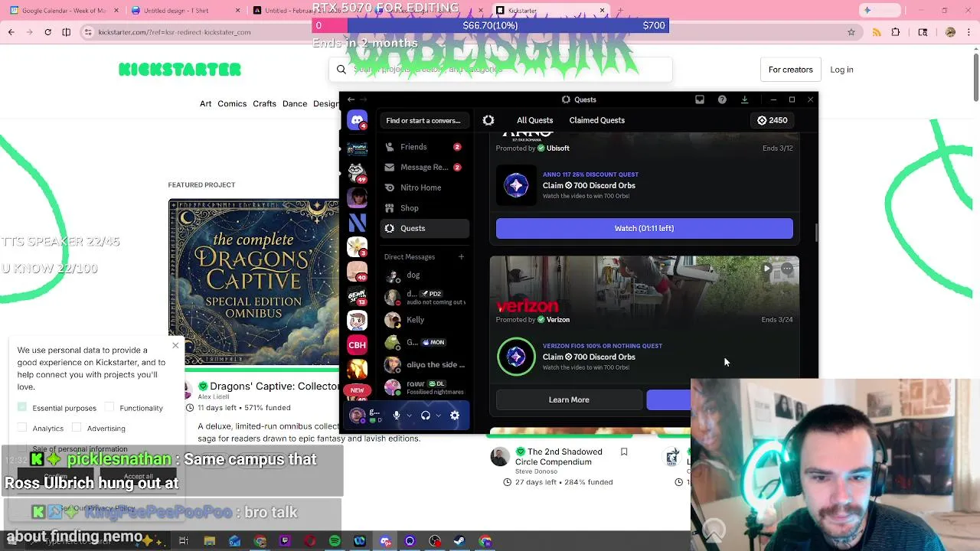The width and height of the screenshot is (980, 551).
Task: Create new direct message plus icon
Action: (x=461, y=257)
